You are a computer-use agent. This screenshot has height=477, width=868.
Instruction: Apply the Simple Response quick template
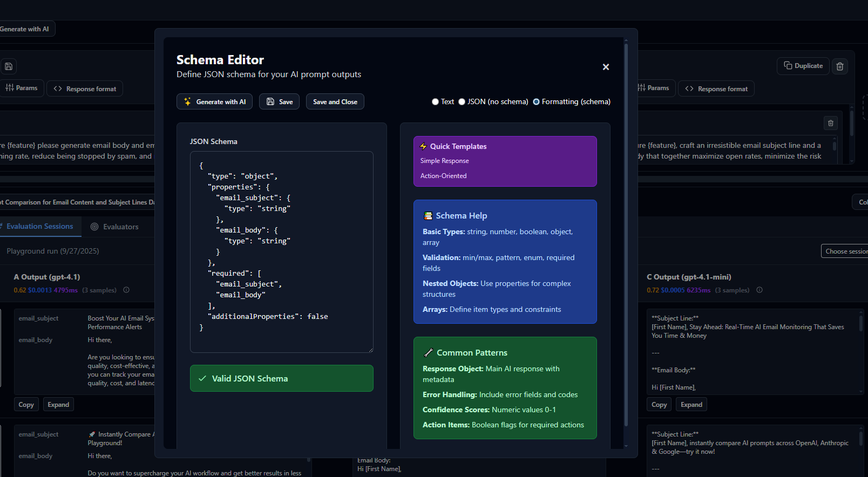(x=445, y=161)
